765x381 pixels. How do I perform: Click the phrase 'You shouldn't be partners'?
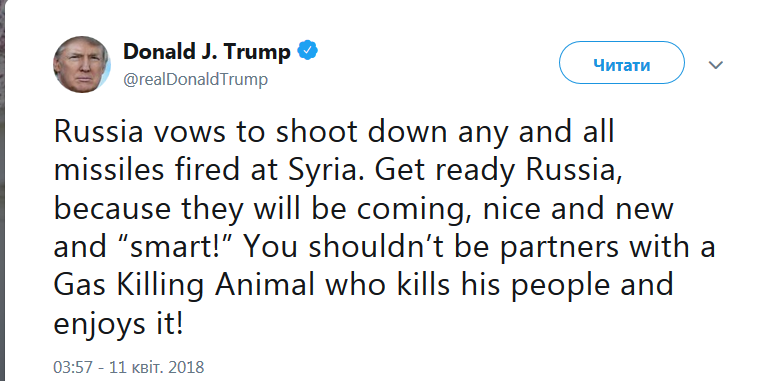[x=432, y=248]
